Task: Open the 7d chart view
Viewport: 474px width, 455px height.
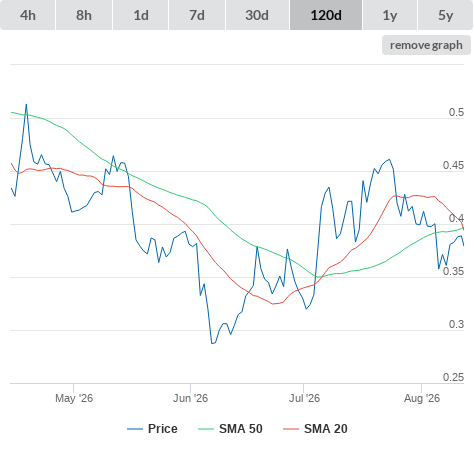Action: point(197,15)
